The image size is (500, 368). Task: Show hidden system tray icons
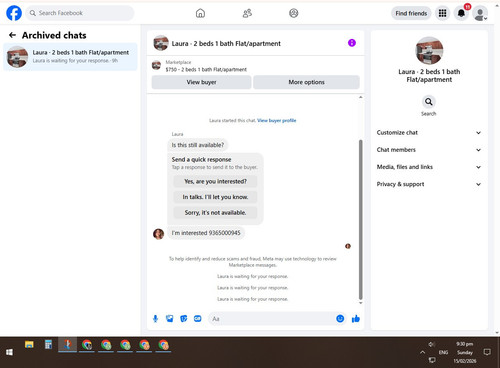(x=423, y=352)
